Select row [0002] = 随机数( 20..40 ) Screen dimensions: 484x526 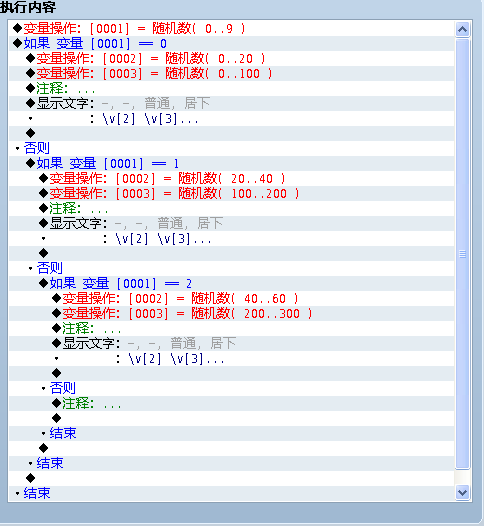pos(231,178)
